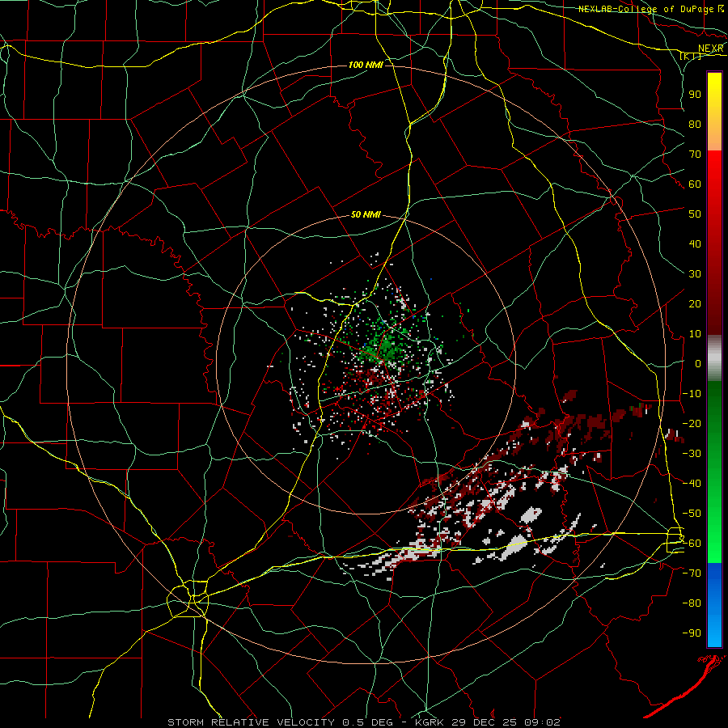728x728 pixels.
Task: Click the "-40" negative scale label
Action: pyautogui.click(x=692, y=484)
